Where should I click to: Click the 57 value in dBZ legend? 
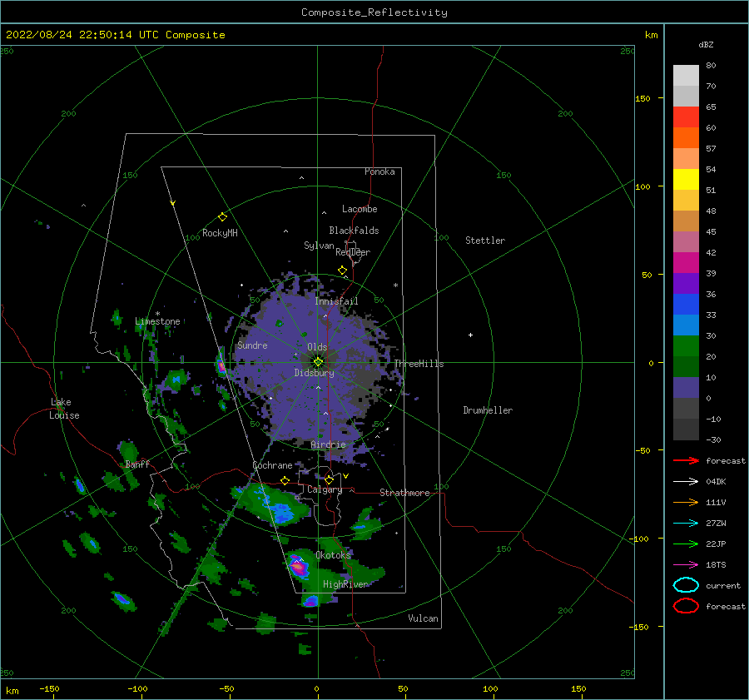[x=711, y=149]
